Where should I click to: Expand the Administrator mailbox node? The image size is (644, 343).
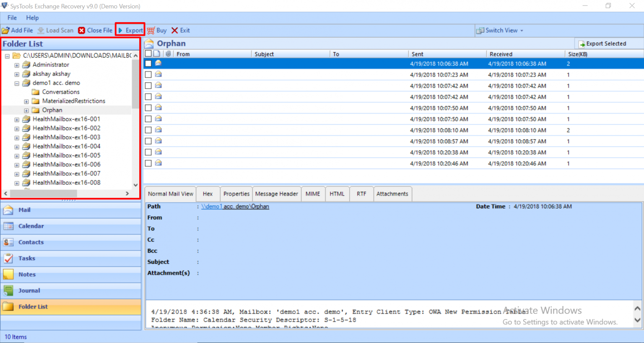(x=16, y=65)
